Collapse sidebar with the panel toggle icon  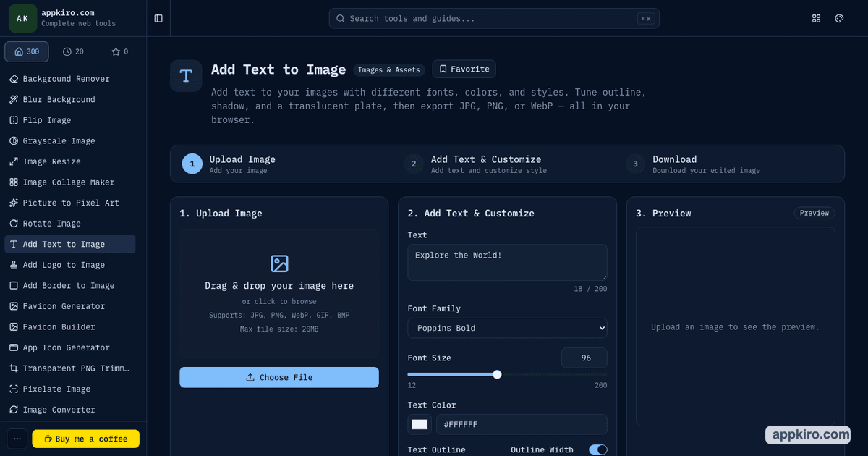click(158, 18)
